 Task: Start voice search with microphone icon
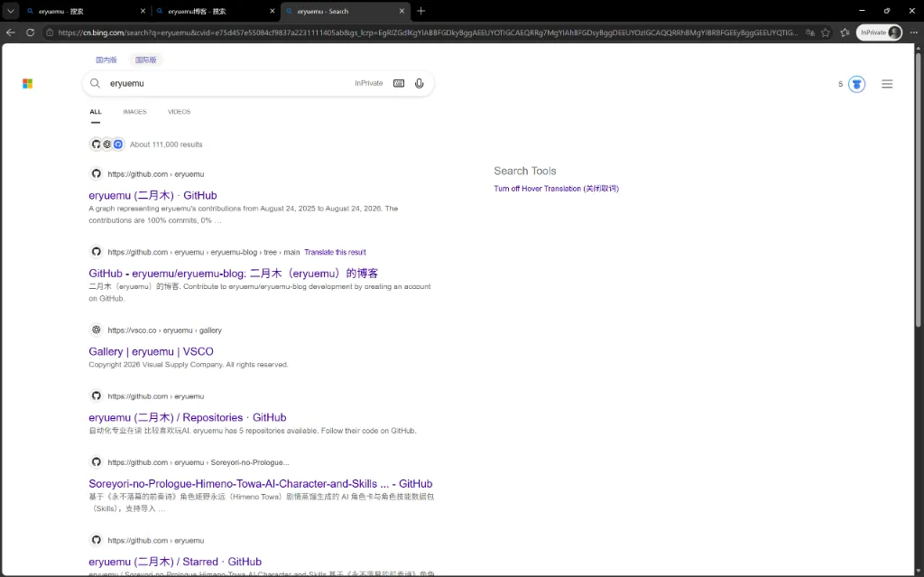(419, 83)
